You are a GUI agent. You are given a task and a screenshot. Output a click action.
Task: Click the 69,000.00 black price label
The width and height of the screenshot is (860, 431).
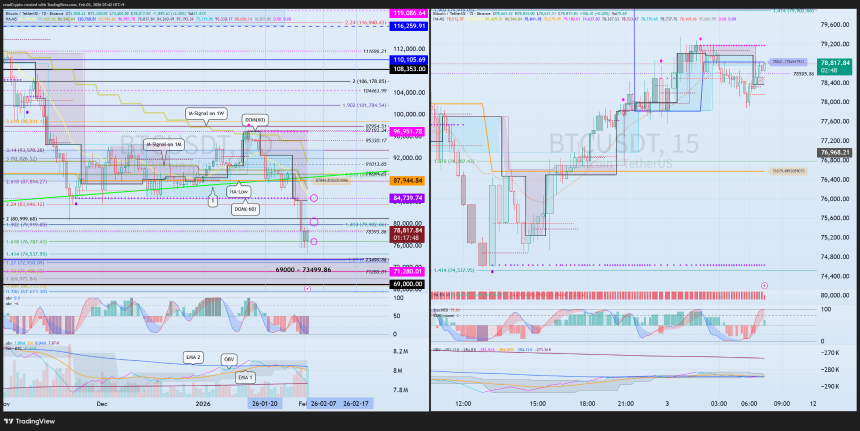(408, 284)
